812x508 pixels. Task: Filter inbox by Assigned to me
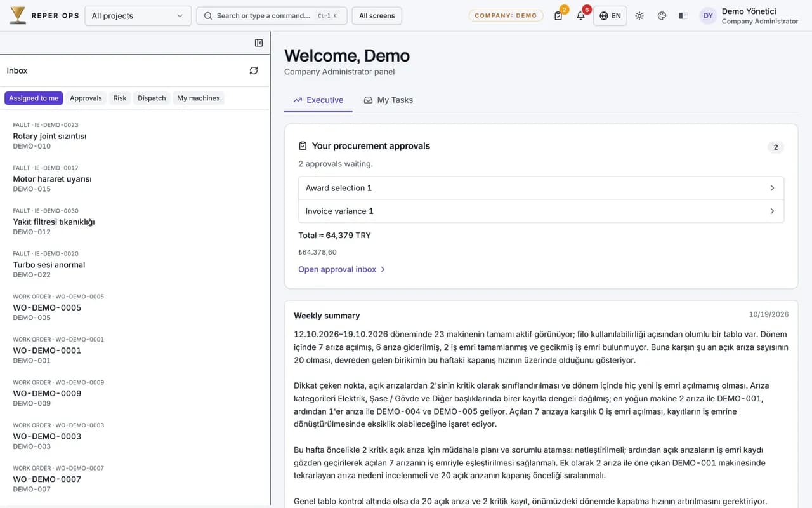pyautogui.click(x=34, y=98)
